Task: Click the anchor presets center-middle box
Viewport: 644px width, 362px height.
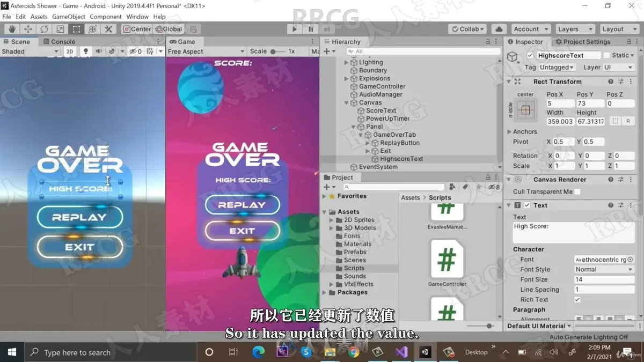Action: (x=525, y=110)
